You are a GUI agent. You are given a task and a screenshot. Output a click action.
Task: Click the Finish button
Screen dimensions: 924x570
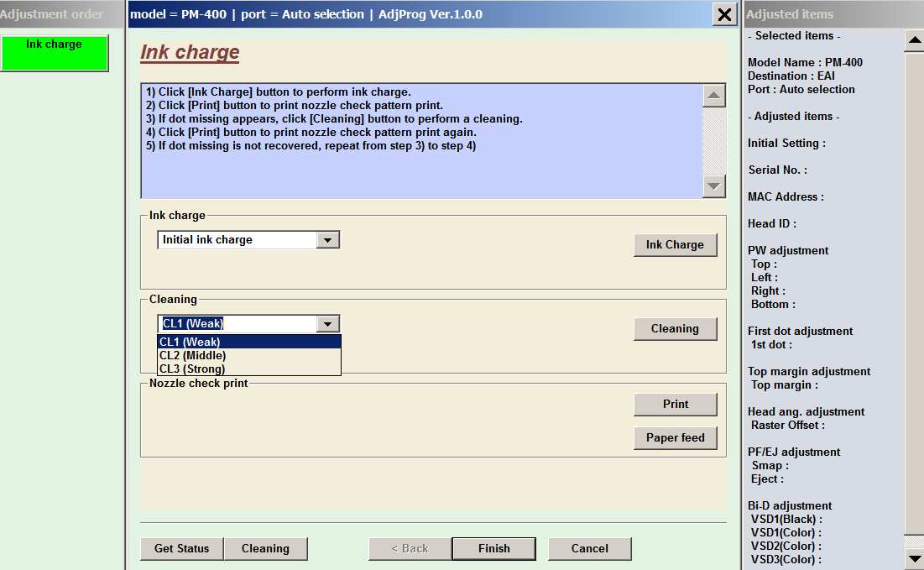(494, 549)
